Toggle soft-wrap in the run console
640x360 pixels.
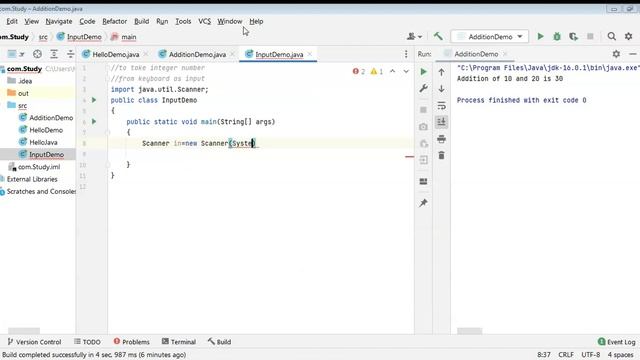coord(441,106)
